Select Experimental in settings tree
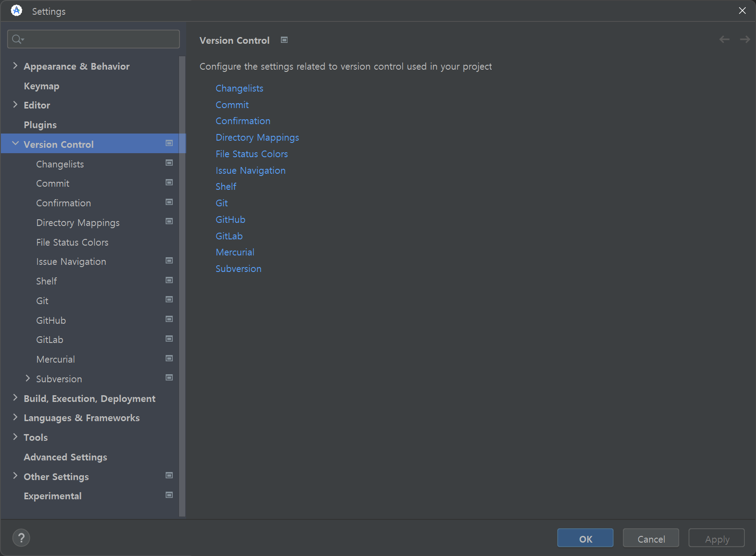The width and height of the screenshot is (756, 556). pos(52,496)
